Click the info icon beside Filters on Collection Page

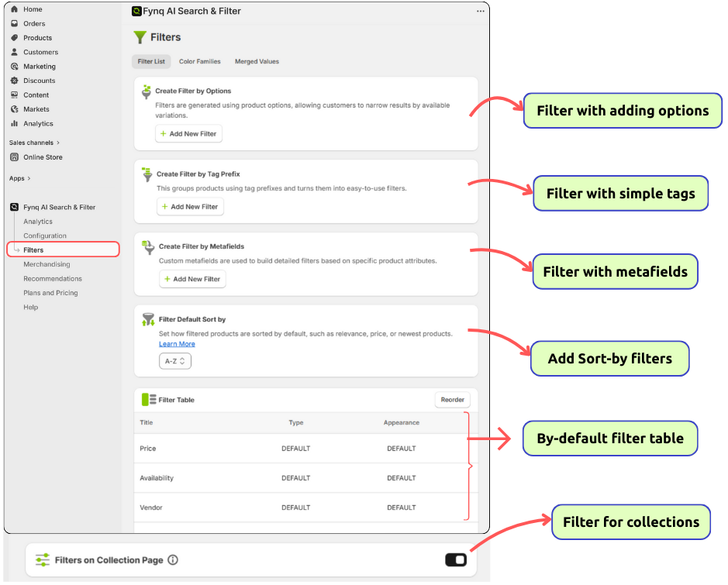[x=173, y=560]
